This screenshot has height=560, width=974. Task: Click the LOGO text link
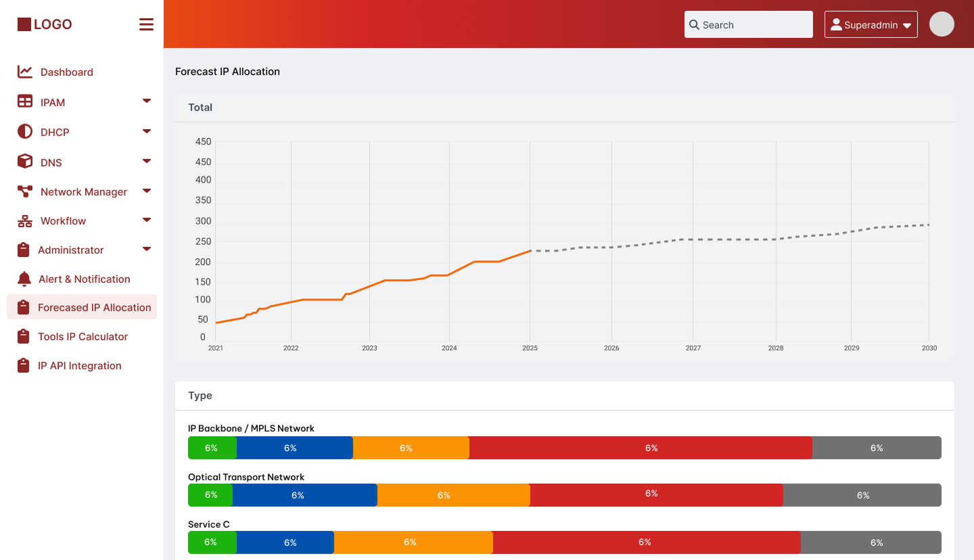point(53,24)
